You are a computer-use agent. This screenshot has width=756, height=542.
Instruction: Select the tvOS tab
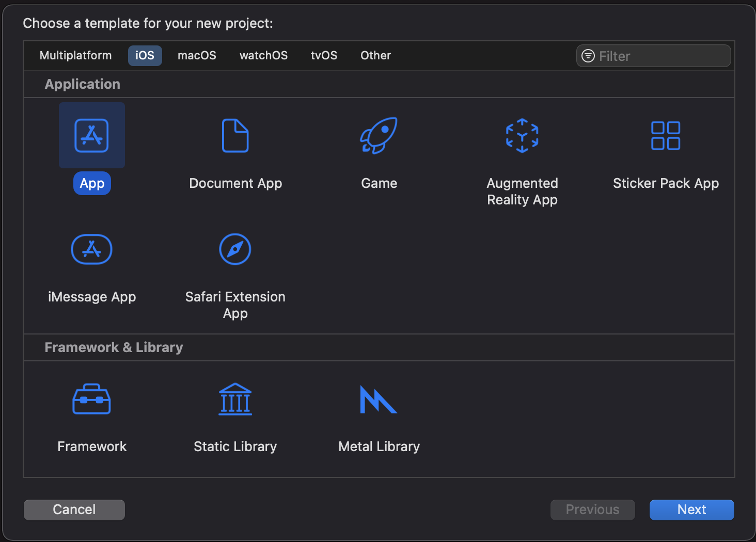(x=324, y=55)
